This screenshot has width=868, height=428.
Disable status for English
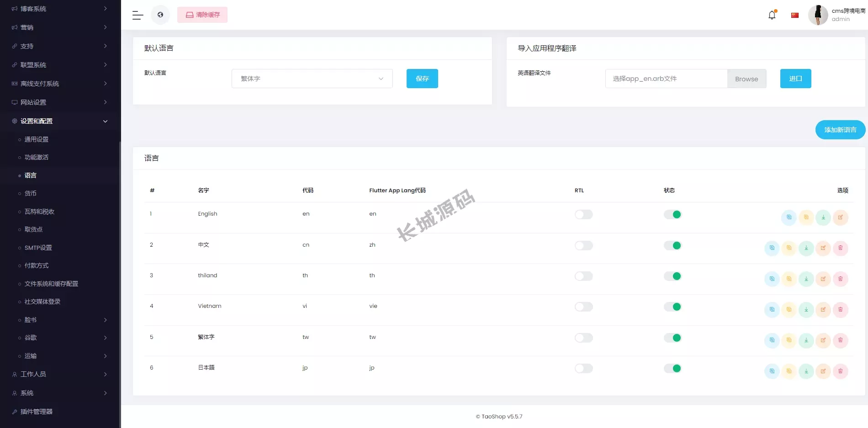click(x=673, y=215)
